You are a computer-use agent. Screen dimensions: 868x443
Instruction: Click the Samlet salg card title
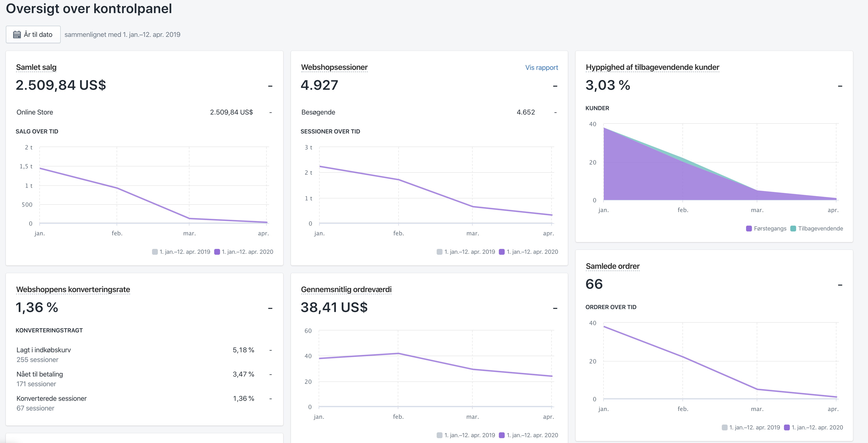pos(36,67)
